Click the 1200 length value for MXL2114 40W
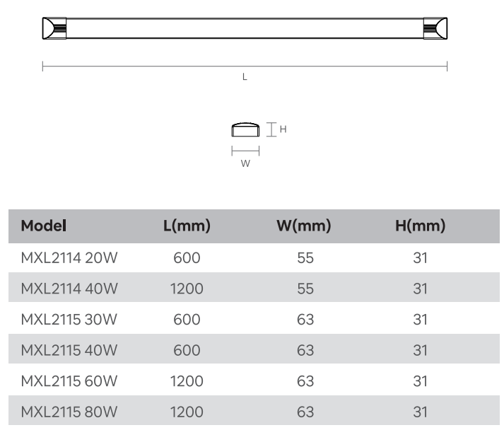 pyautogui.click(x=187, y=289)
